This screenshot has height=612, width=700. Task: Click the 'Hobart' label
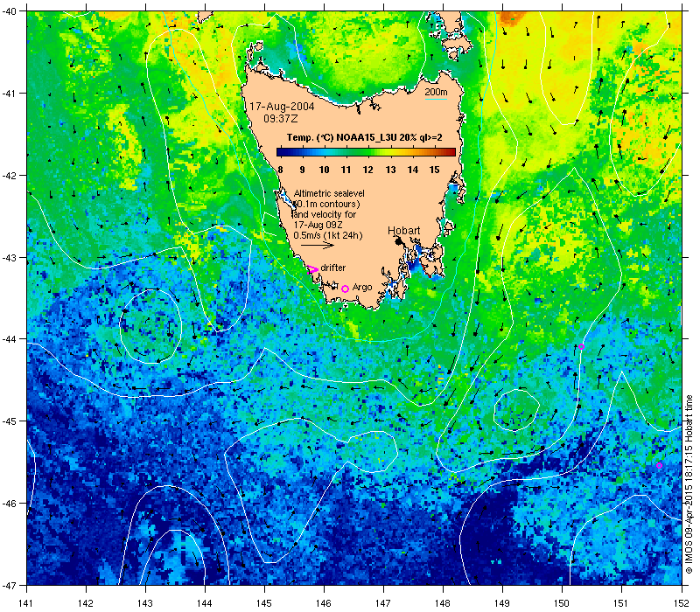coord(403,231)
